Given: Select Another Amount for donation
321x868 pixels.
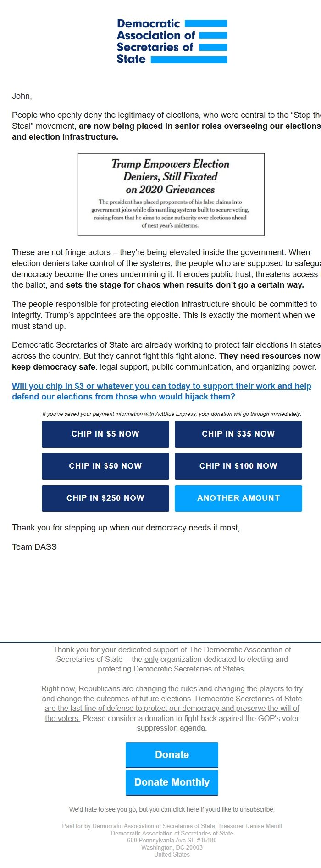Looking at the screenshot, I should (x=238, y=498).
